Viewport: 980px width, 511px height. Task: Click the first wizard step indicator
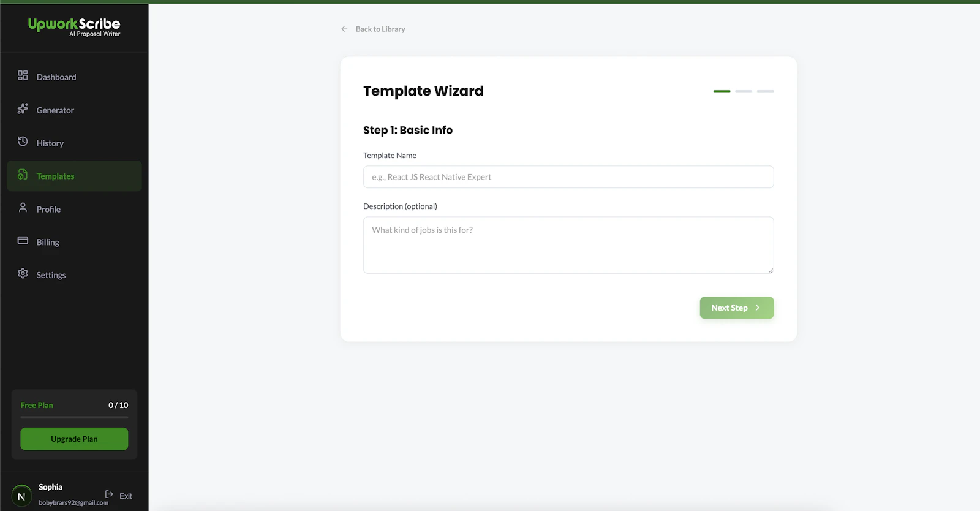[722, 91]
